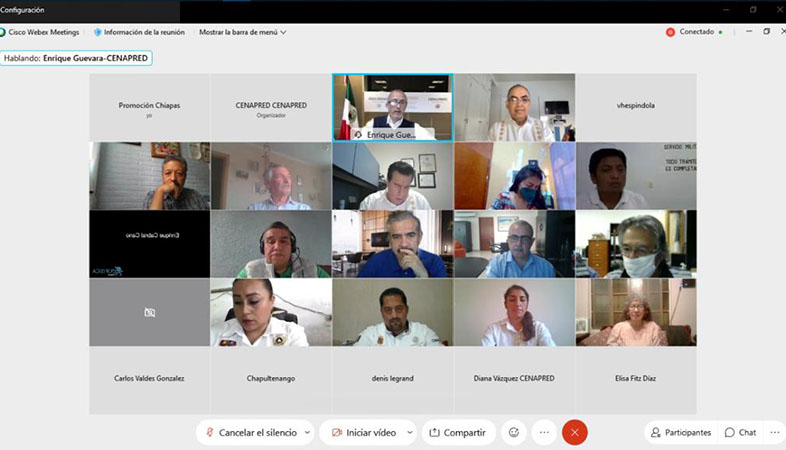Click the red leave meeting button

tap(574, 432)
